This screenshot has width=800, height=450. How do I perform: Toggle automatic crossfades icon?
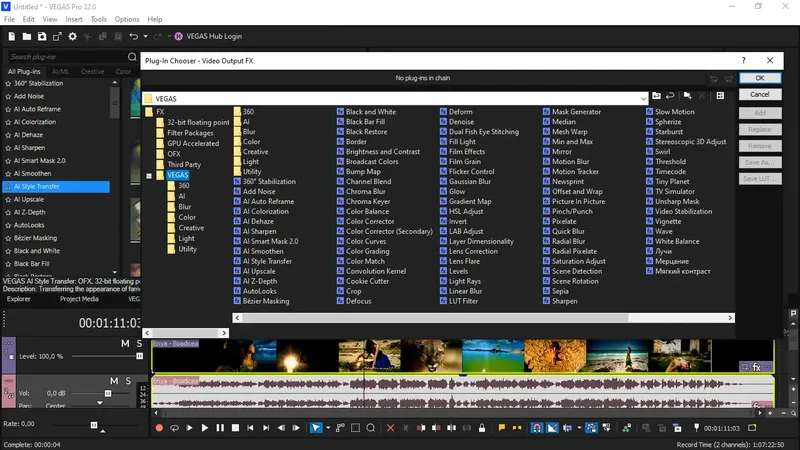click(553, 428)
